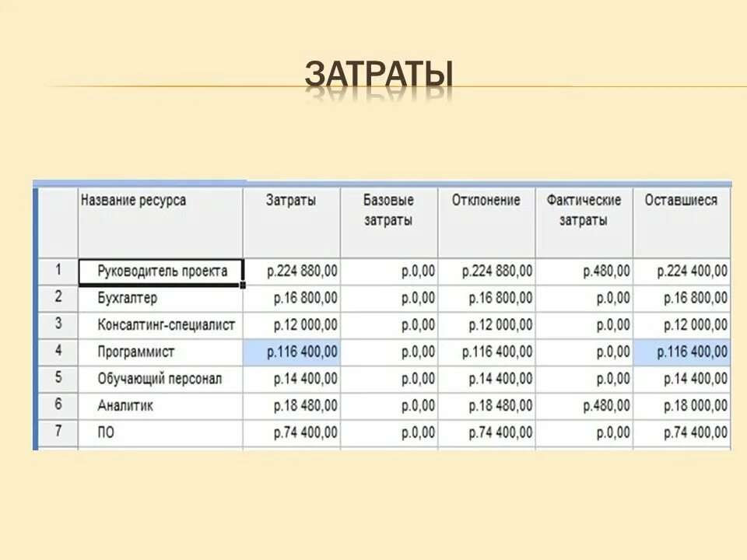Image resolution: width=747 pixels, height=560 pixels.
Task: Select Затраты cell of Руководитель проекта
Action: (x=292, y=272)
